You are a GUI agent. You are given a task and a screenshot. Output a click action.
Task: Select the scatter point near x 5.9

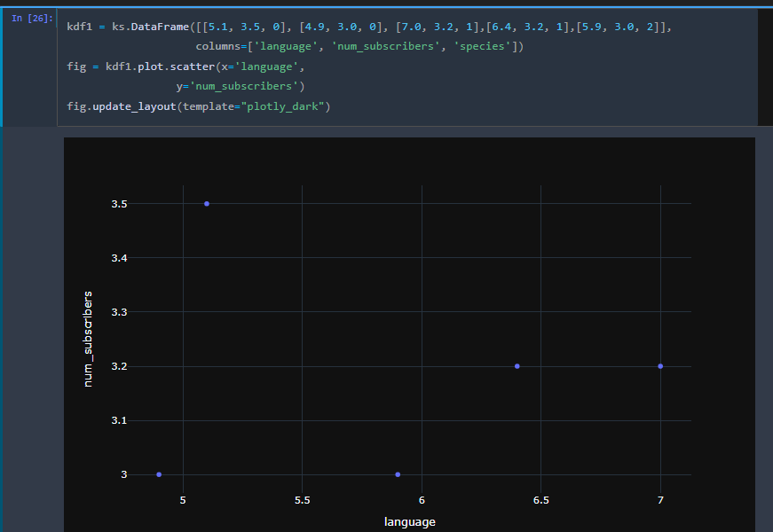397,474
